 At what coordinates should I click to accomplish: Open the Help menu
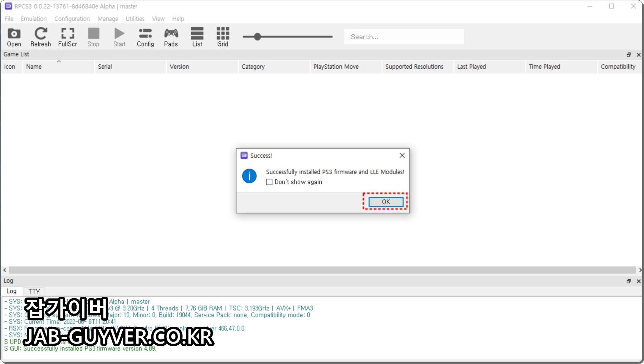pos(178,19)
